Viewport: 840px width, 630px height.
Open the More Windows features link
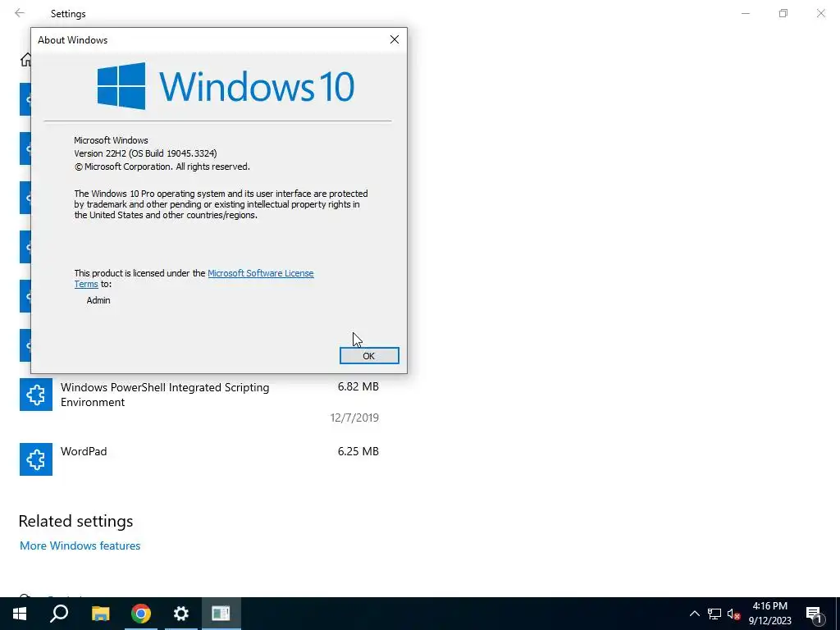click(x=80, y=546)
